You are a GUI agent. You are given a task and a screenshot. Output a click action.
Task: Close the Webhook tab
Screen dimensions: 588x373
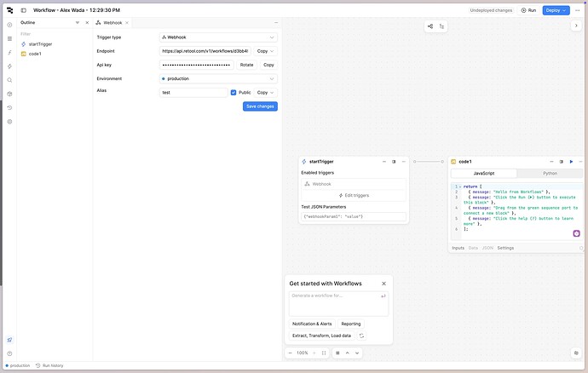[x=127, y=23]
